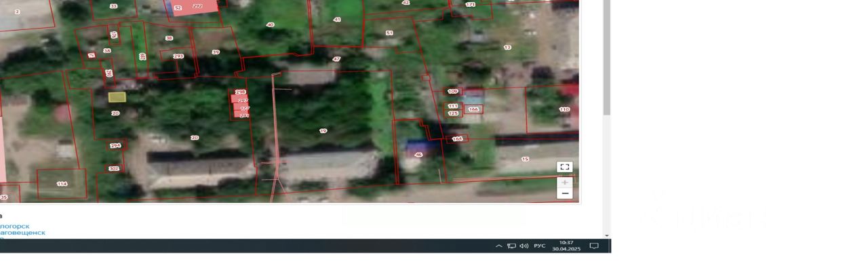Select the yellow highlighted parcel near 20

117,97
